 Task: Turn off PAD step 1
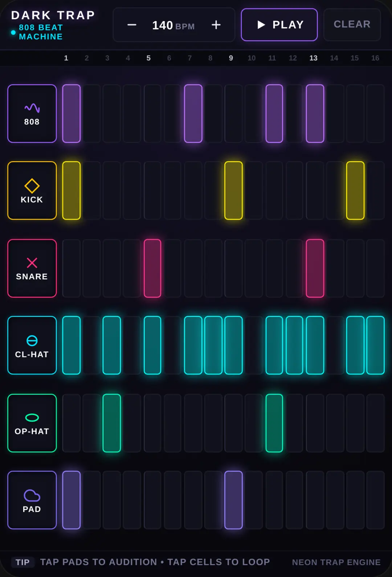pos(72,500)
